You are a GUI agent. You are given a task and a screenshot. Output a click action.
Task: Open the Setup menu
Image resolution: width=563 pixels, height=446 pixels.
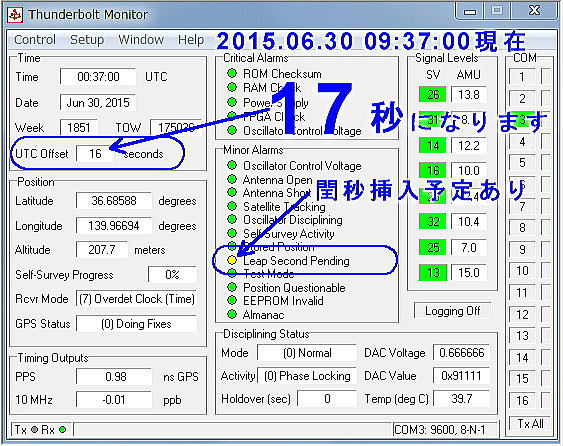[x=87, y=40]
